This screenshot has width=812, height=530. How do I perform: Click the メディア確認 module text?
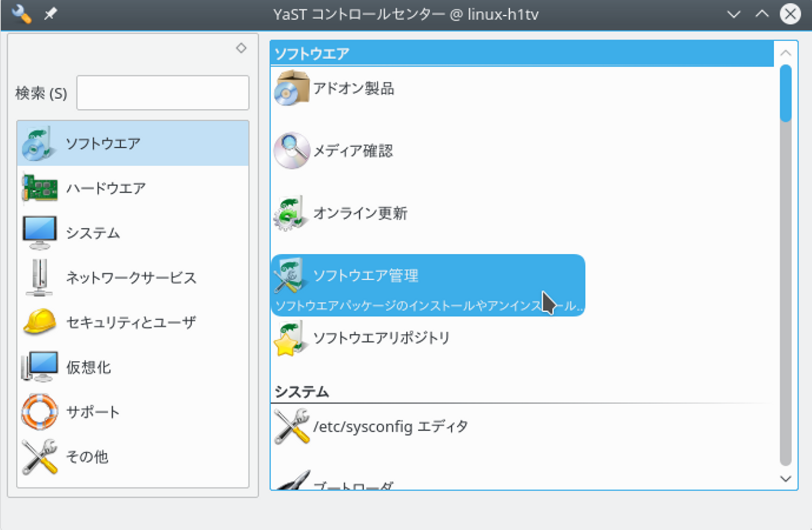(353, 151)
